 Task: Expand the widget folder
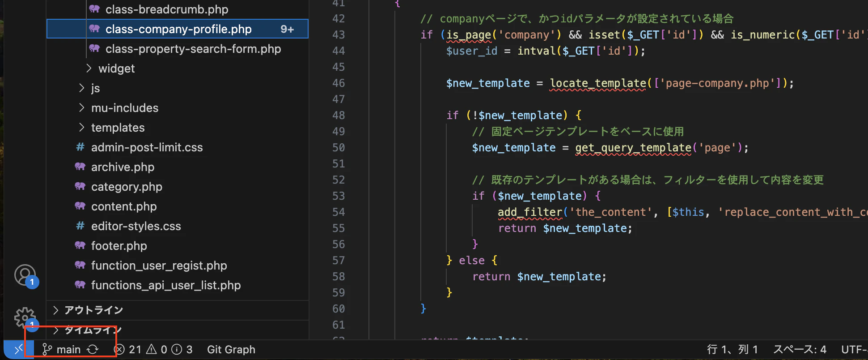89,69
